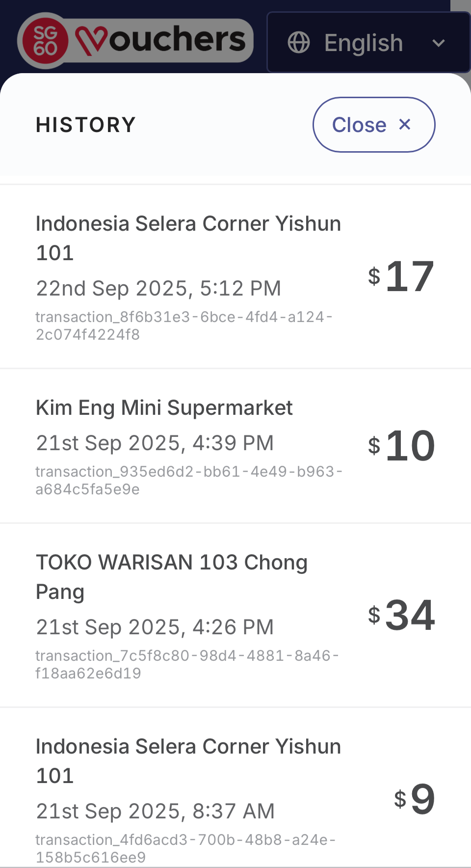Click the red SG60 circle emblem

point(45,41)
